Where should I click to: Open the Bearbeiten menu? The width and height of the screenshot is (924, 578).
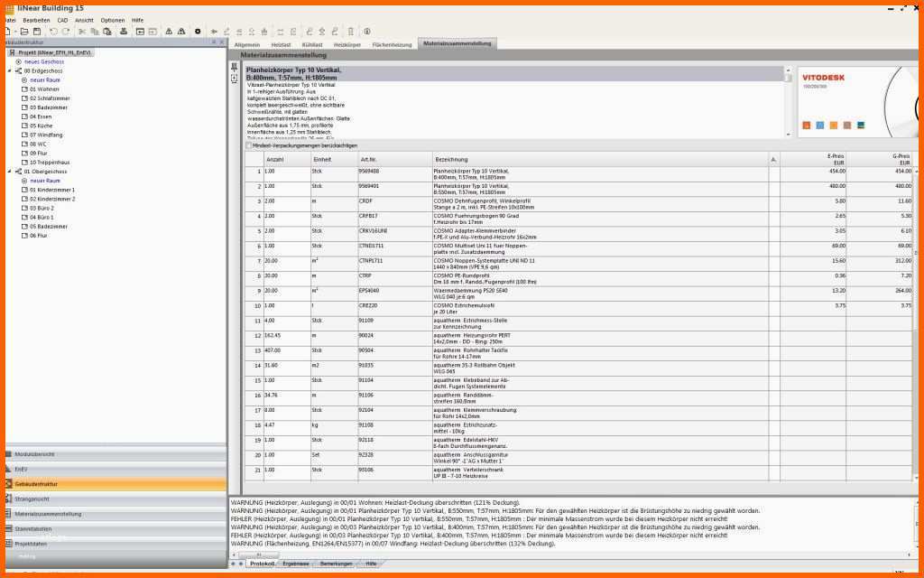coord(36,20)
